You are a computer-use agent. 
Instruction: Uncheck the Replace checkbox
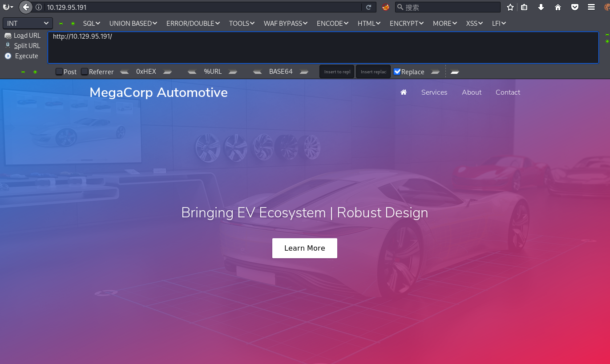(397, 72)
